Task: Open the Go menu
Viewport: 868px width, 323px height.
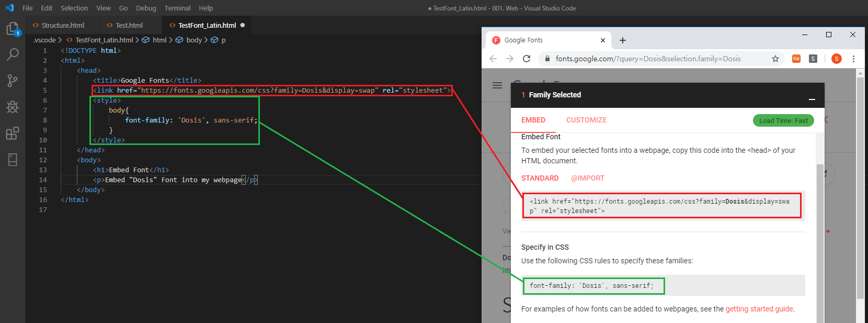Action: pos(123,8)
